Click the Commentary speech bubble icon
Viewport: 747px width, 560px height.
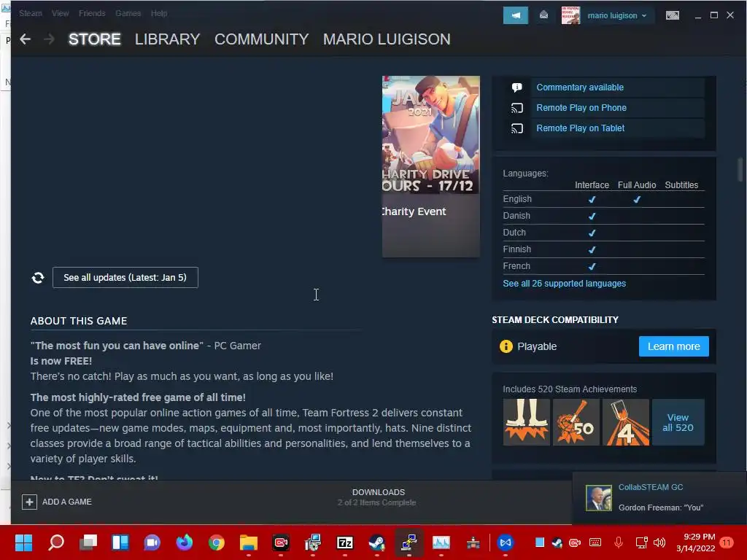coord(517,87)
